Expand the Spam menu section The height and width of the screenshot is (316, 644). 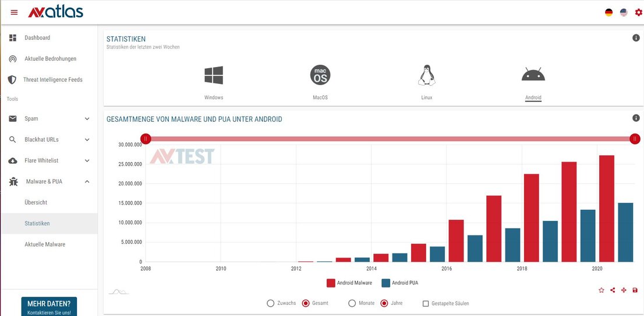point(87,119)
